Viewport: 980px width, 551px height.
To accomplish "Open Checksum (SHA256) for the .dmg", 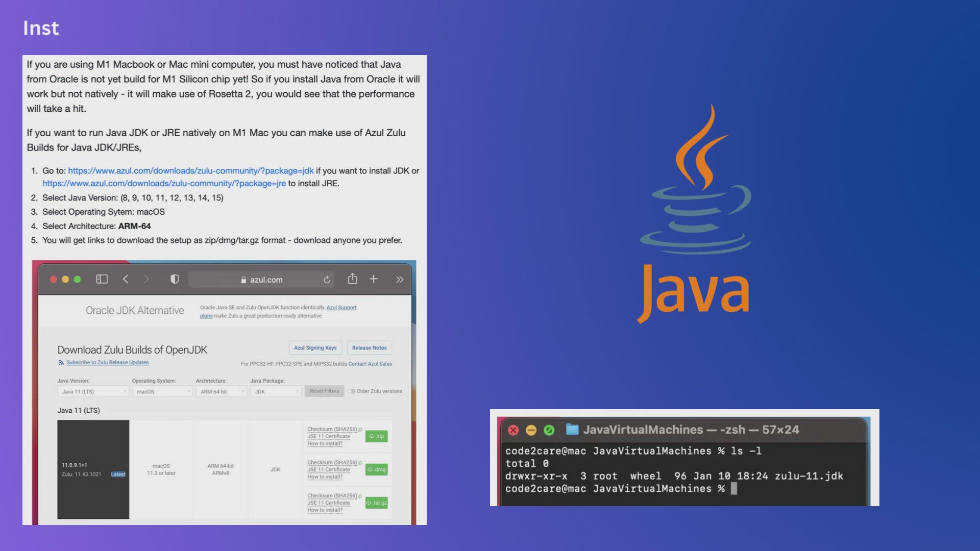I will tap(332, 463).
